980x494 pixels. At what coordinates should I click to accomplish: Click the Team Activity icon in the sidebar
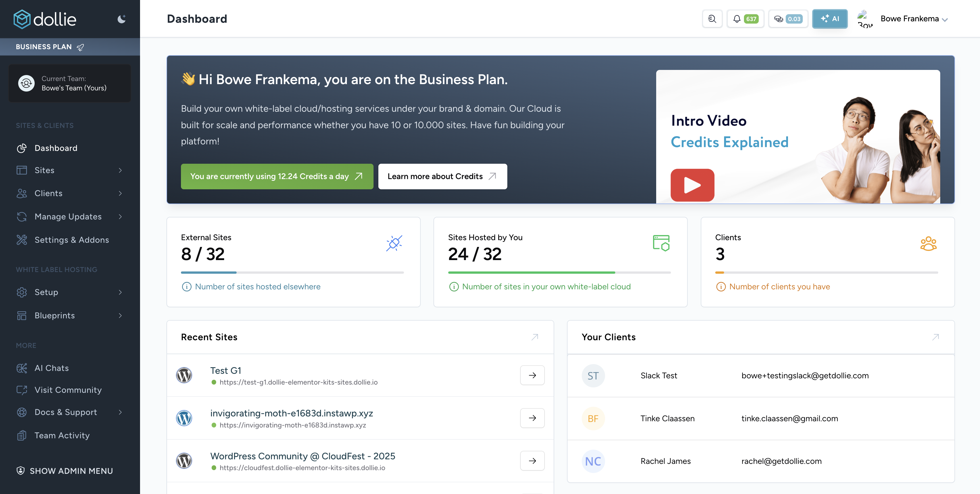(x=22, y=435)
